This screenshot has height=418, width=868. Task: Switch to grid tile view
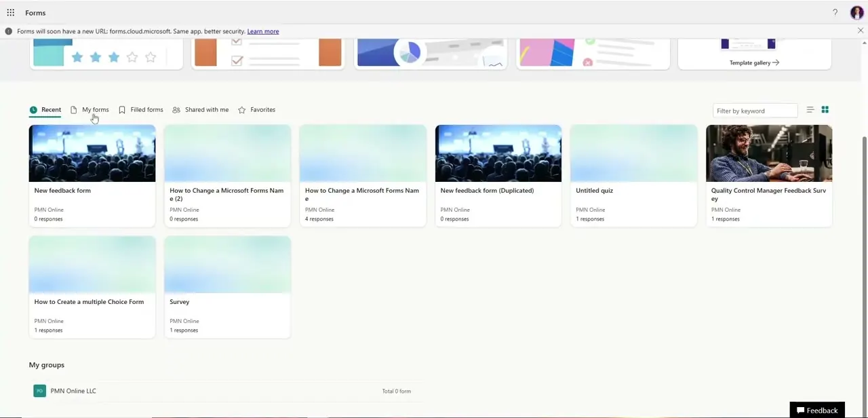tap(825, 110)
